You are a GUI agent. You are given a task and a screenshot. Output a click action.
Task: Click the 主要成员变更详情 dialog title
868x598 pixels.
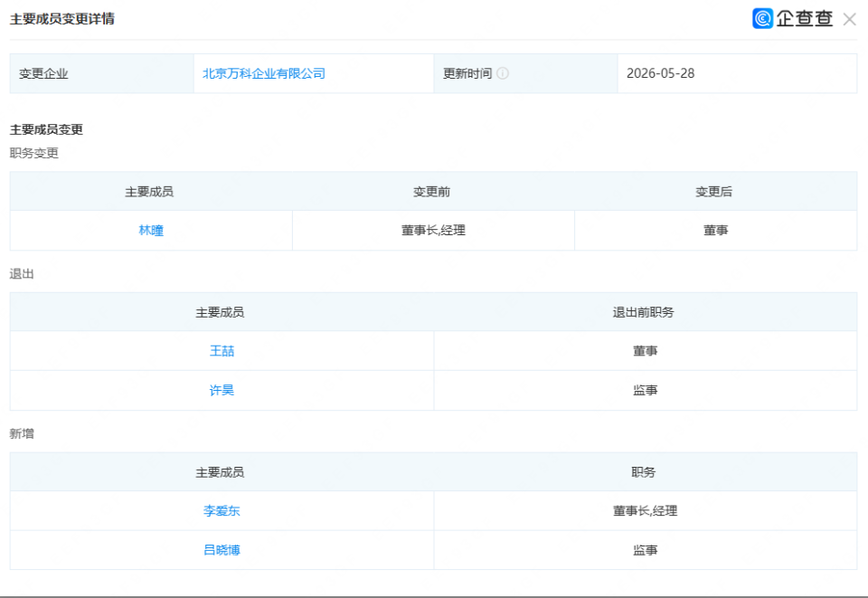(x=62, y=19)
